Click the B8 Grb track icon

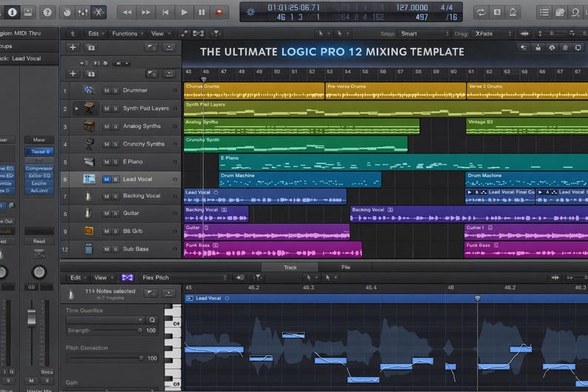(89, 230)
